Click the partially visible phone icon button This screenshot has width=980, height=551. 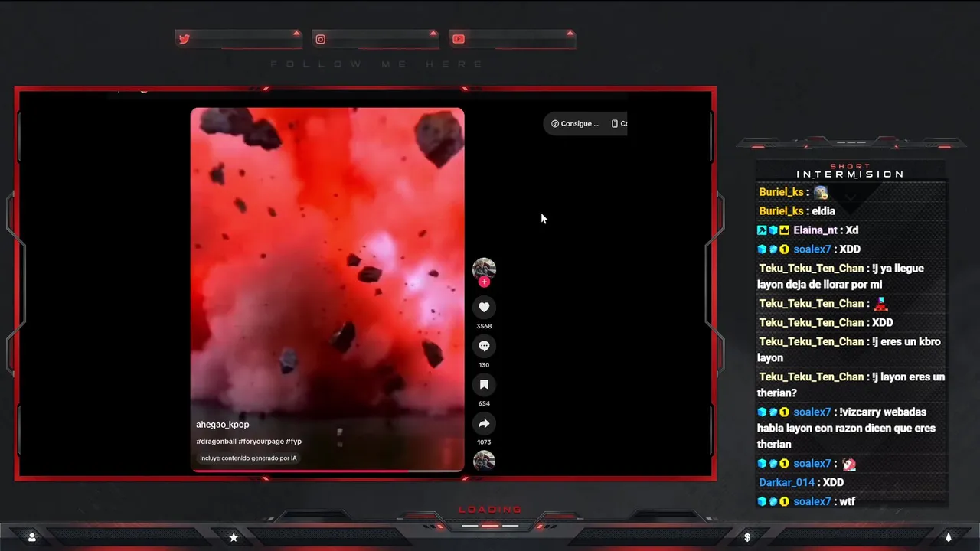click(x=619, y=123)
